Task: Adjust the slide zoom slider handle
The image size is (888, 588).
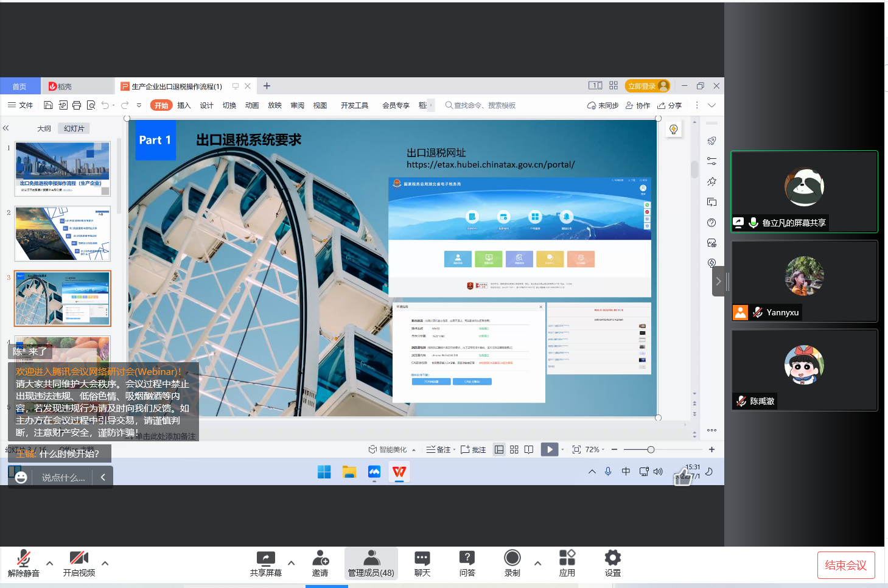Action: (651, 450)
